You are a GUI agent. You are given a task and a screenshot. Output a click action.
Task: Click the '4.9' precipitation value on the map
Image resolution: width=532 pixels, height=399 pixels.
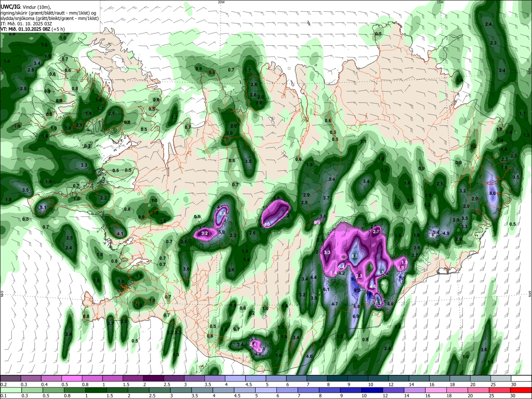[x=446, y=233]
